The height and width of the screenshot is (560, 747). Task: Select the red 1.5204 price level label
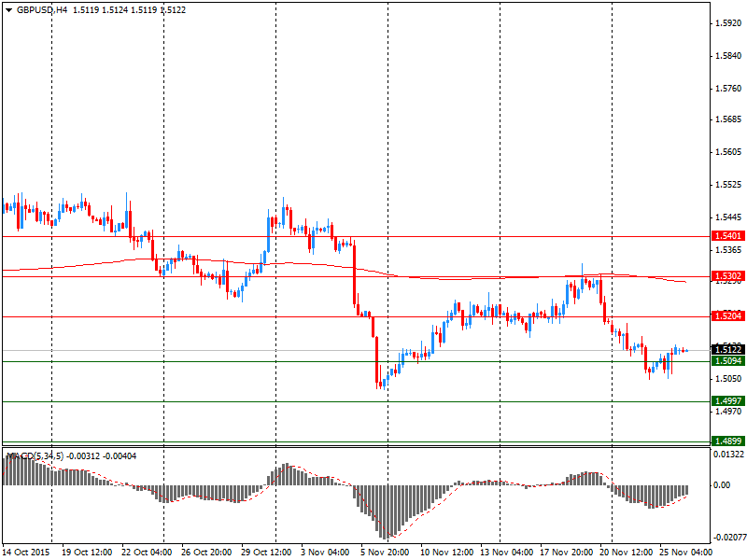728,316
